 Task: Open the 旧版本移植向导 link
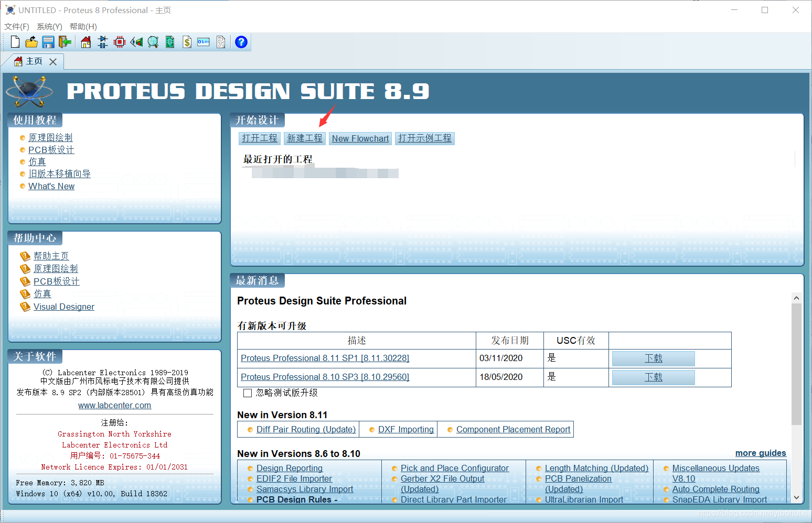tap(59, 174)
